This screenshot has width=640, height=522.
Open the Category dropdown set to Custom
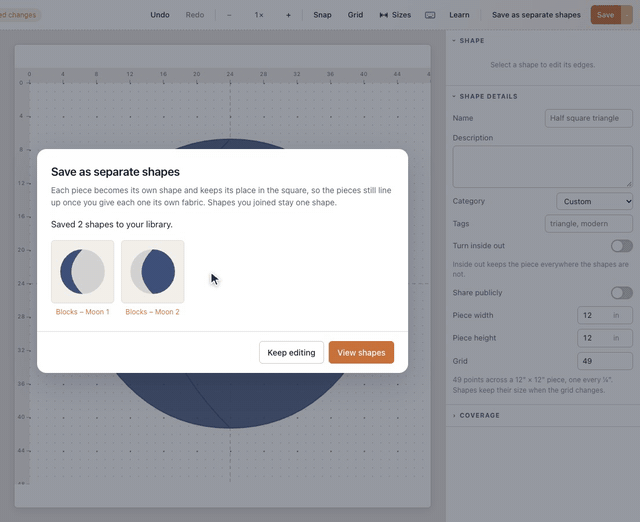coord(594,201)
